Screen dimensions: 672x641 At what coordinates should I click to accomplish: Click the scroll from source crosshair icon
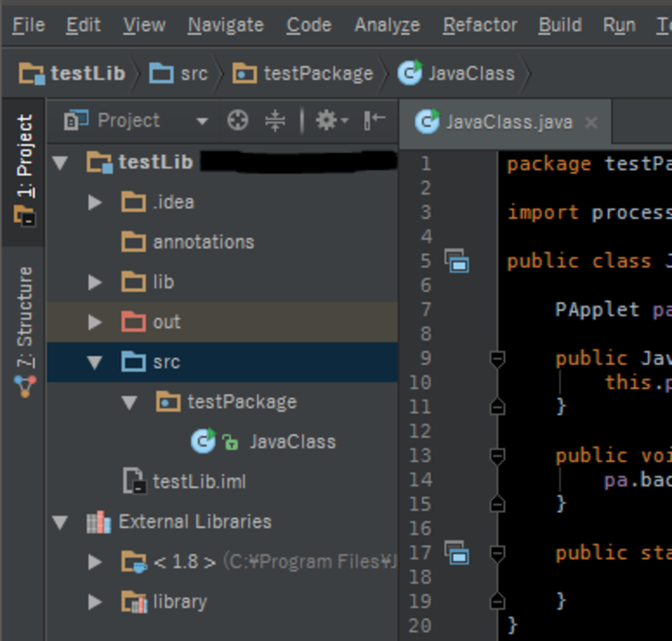click(238, 121)
